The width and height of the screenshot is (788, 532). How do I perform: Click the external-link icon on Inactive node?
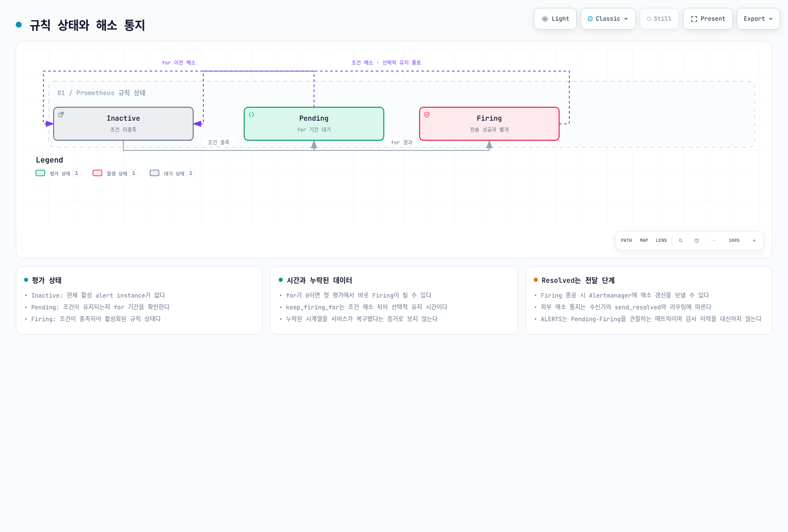click(x=61, y=114)
